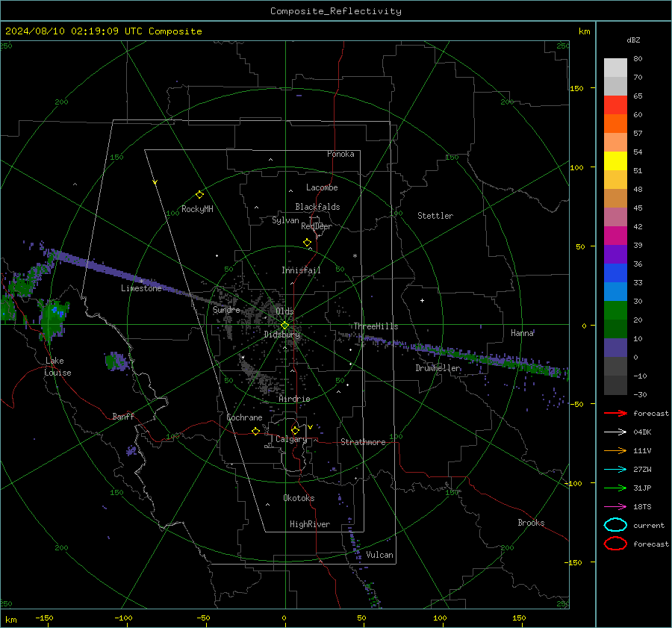Click the Okotoks label
The width and height of the screenshot is (672, 628).
click(x=299, y=498)
